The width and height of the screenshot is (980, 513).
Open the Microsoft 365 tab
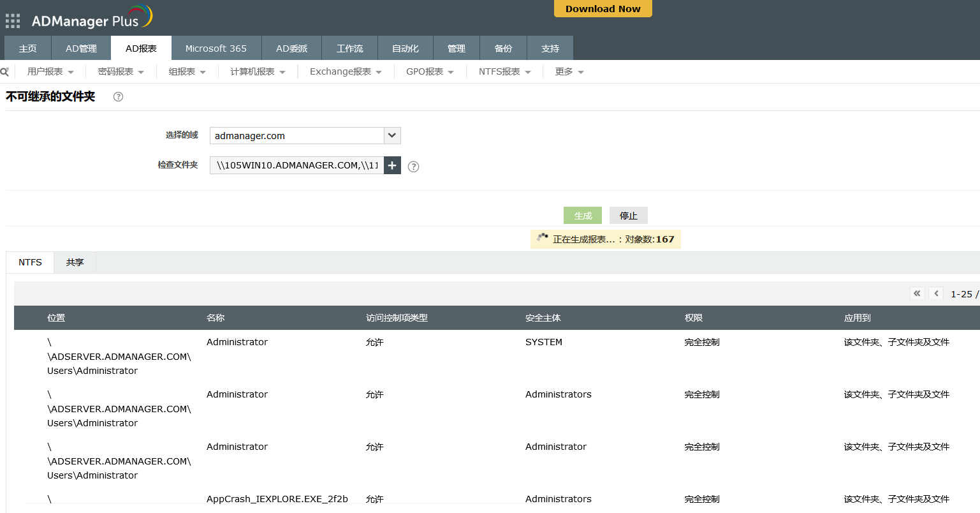click(x=216, y=48)
